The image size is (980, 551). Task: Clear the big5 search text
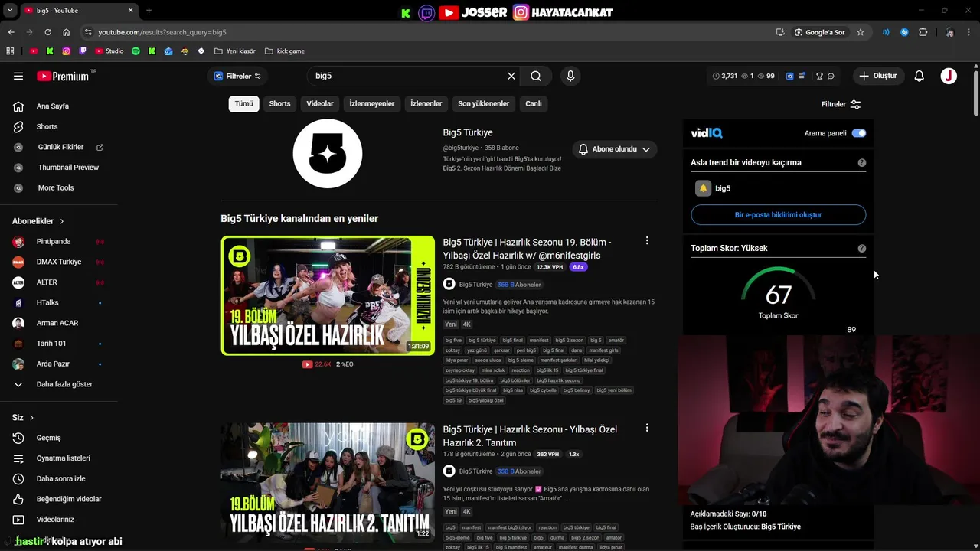511,76
